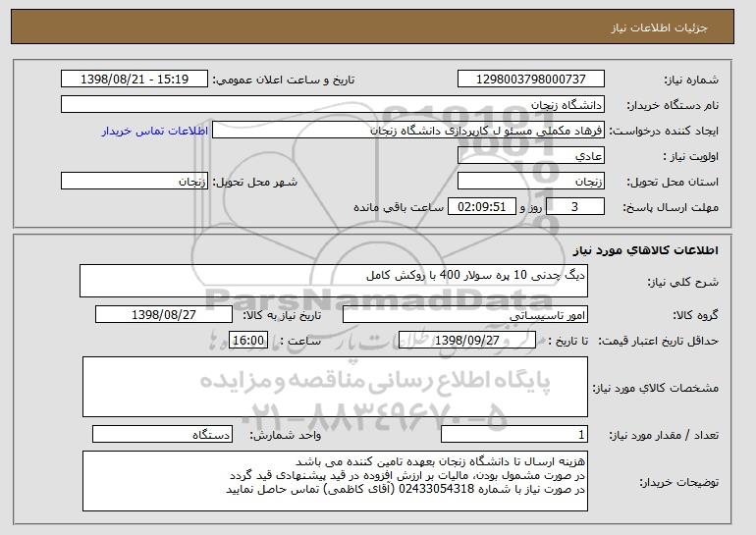Click the مشخصات کالای مورد نیاز label
This screenshot has height=535, width=756.
[656, 388]
